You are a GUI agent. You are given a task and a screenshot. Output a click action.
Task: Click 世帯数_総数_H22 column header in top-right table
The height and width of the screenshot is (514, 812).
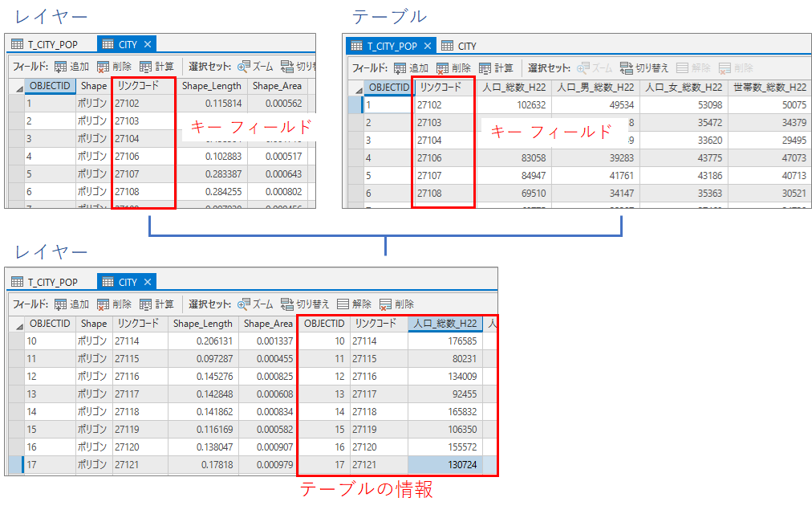point(769,88)
